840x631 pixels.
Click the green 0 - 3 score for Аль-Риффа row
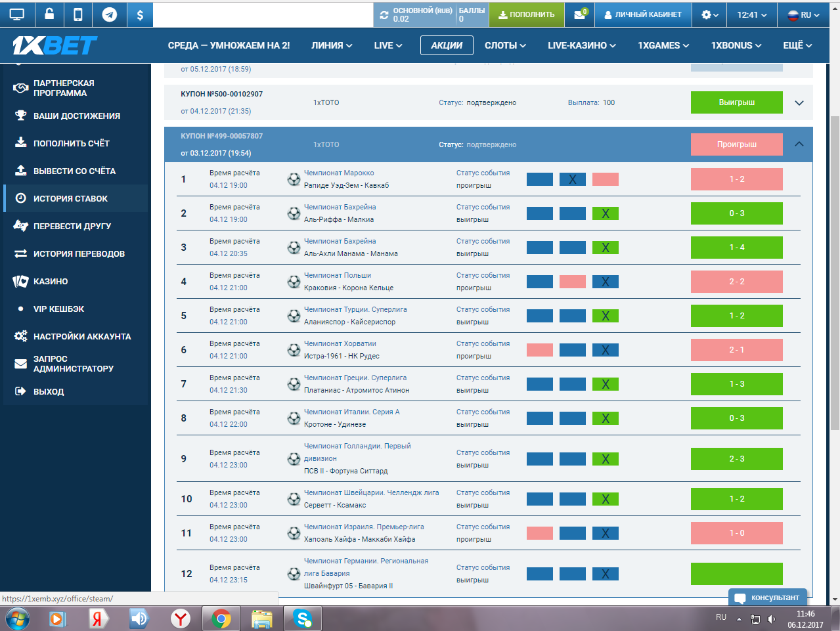coord(736,213)
